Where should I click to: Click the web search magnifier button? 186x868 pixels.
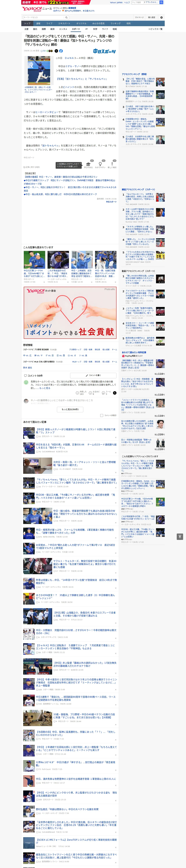click(161, 2)
